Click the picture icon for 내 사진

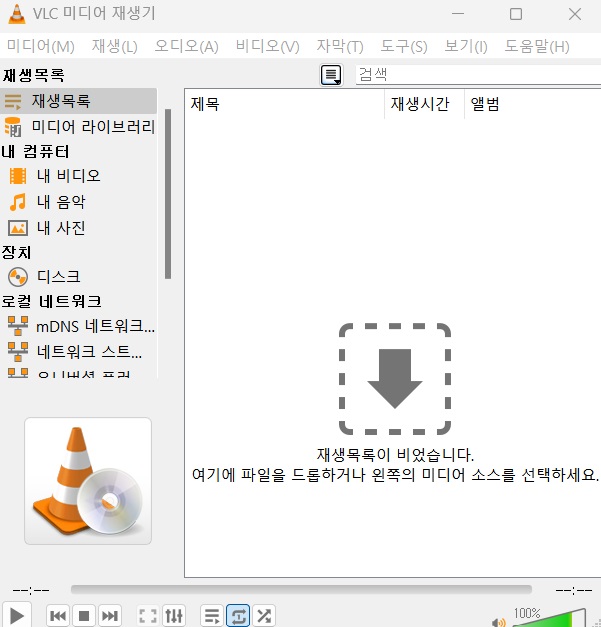tap(18, 228)
